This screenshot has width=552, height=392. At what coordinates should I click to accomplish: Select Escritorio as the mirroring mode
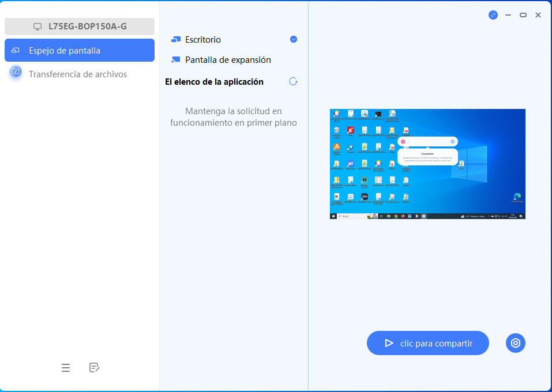(x=202, y=39)
